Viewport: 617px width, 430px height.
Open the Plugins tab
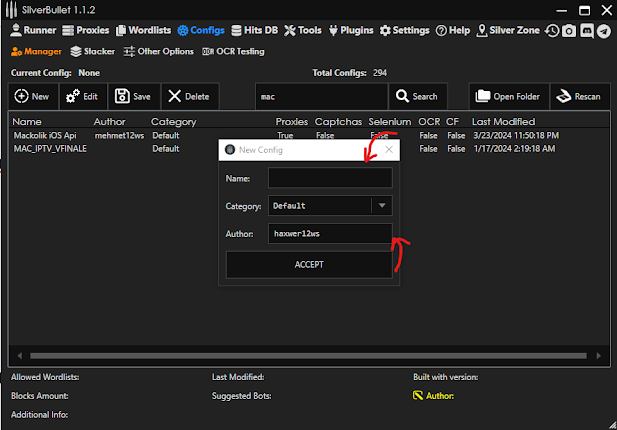(351, 30)
